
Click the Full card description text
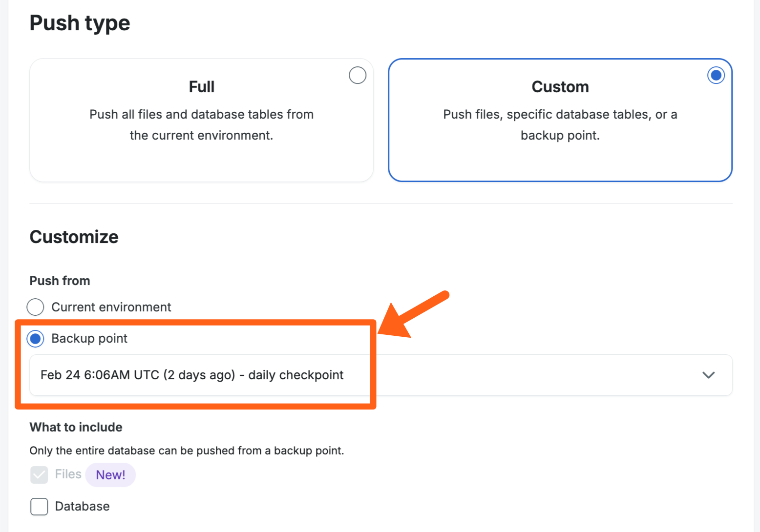point(201,124)
